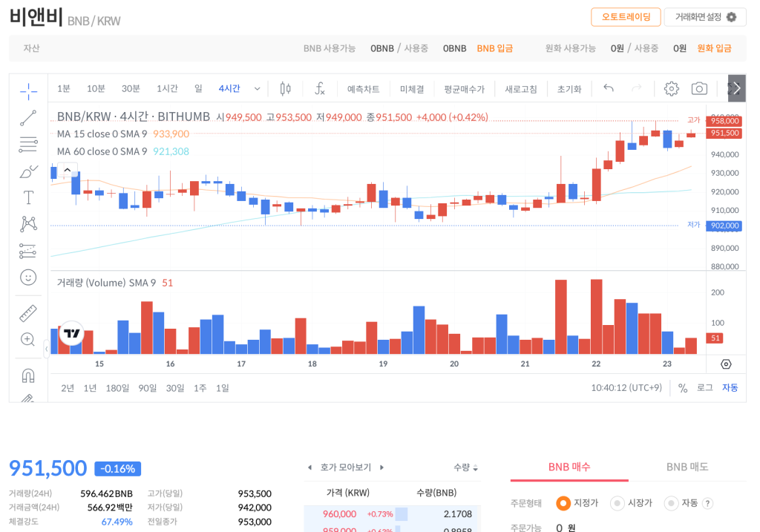
Task: Select the text annotation tool
Action: click(x=28, y=197)
